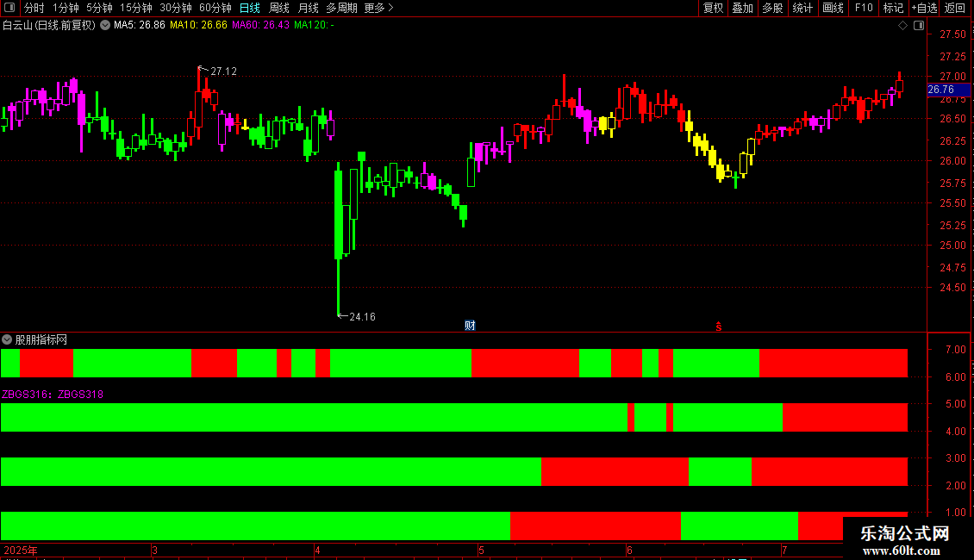Click the 统计 statistics button
Image resolution: width=974 pixels, height=560 pixels.
(802, 8)
